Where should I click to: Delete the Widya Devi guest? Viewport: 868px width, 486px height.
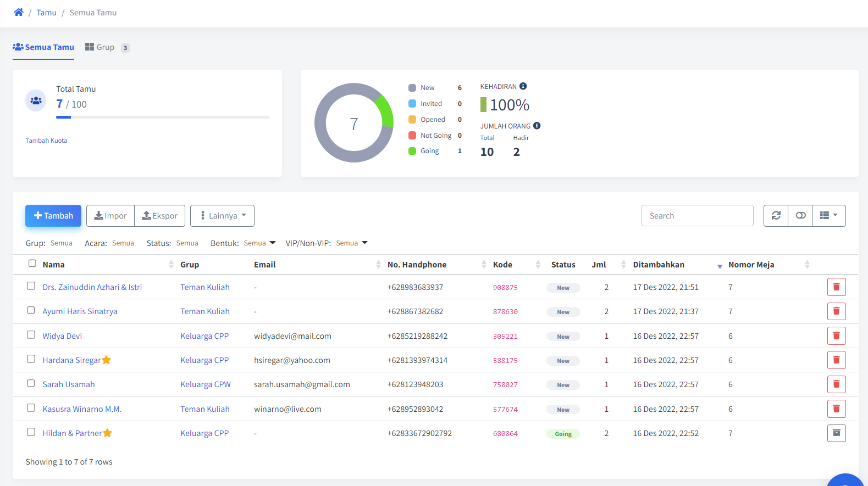(x=837, y=336)
